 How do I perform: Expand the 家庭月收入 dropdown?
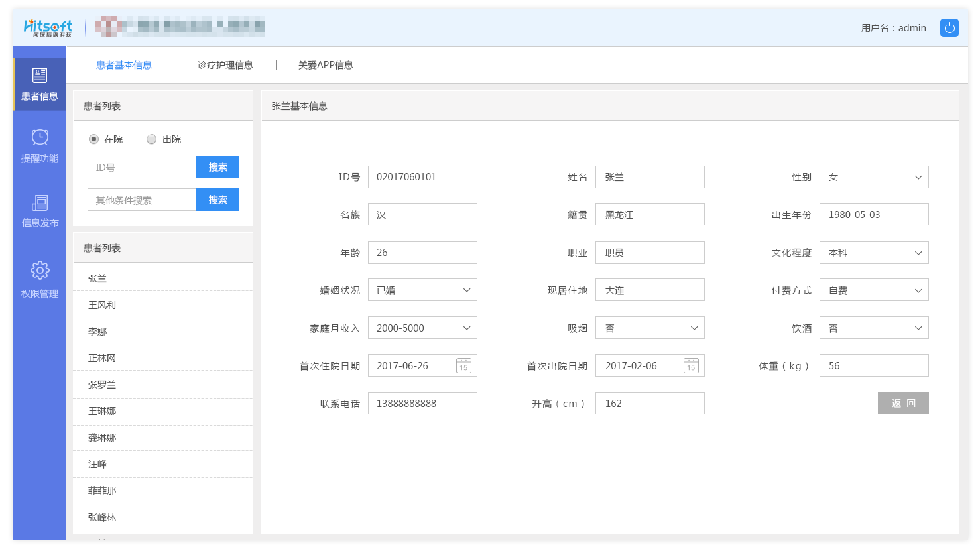[422, 328]
